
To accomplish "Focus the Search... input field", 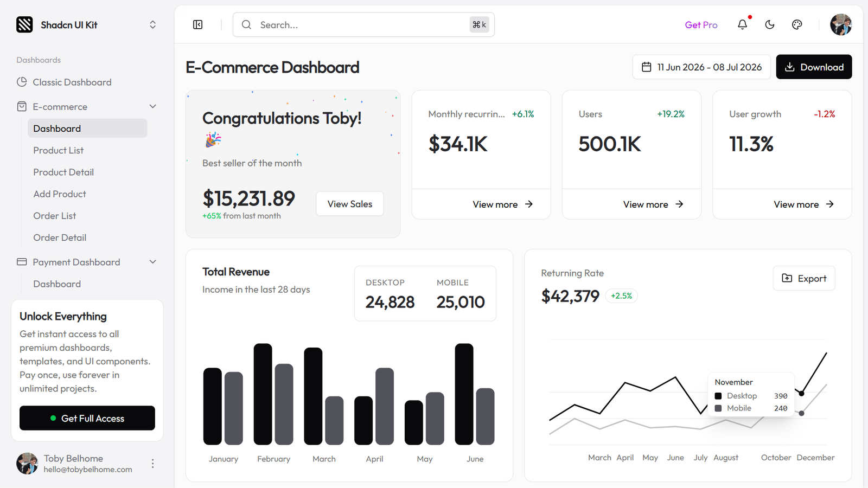I will click(x=363, y=24).
